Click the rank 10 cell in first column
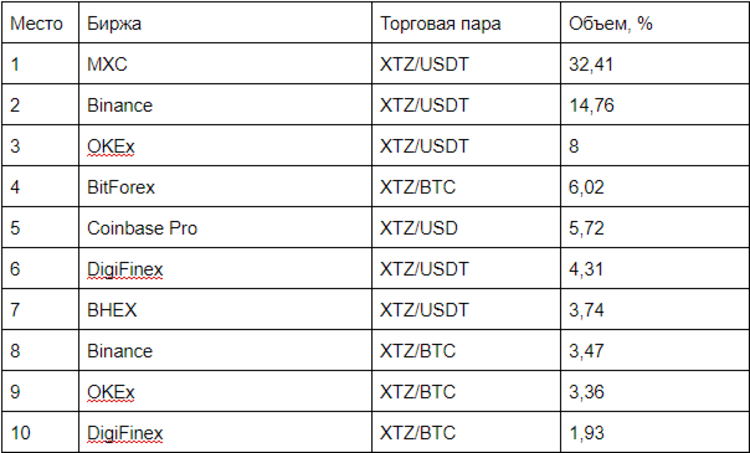The width and height of the screenshot is (750, 453). (x=20, y=433)
